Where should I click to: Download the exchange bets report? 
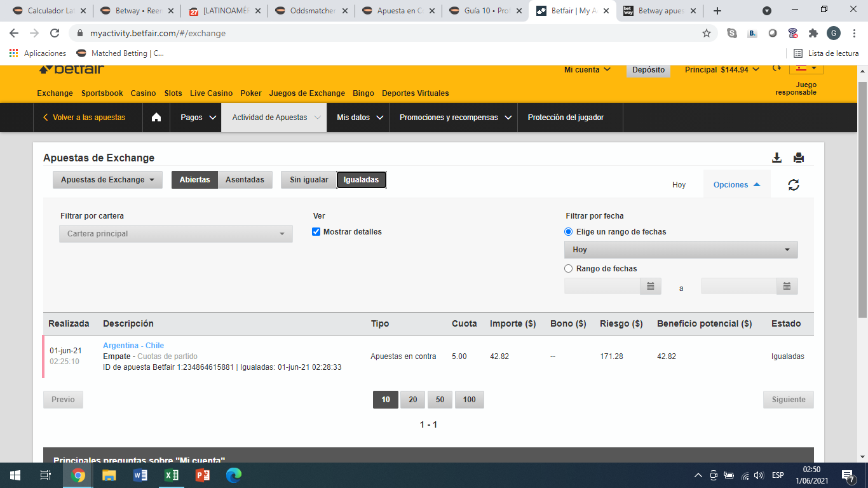coord(776,158)
